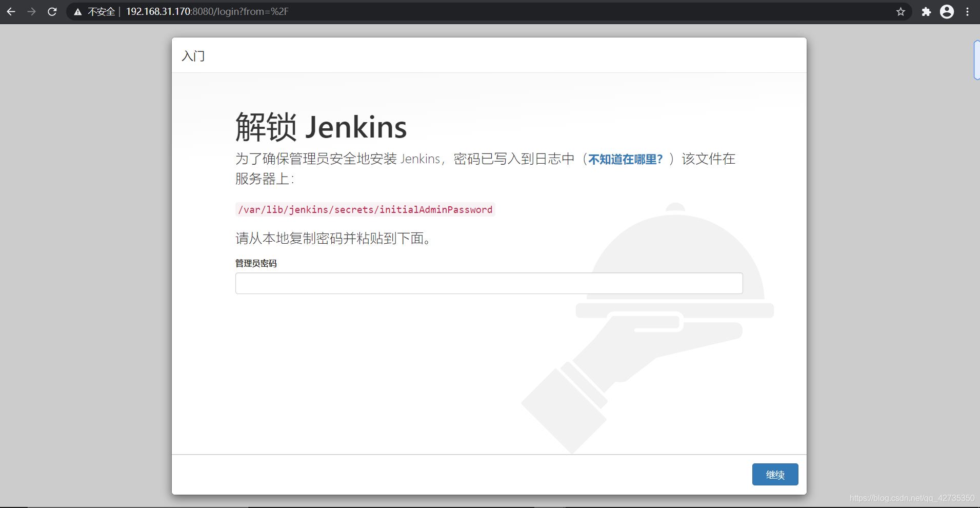Viewport: 980px width, 508px height.
Task: Open the Chrome profile avatar
Action: point(947,11)
